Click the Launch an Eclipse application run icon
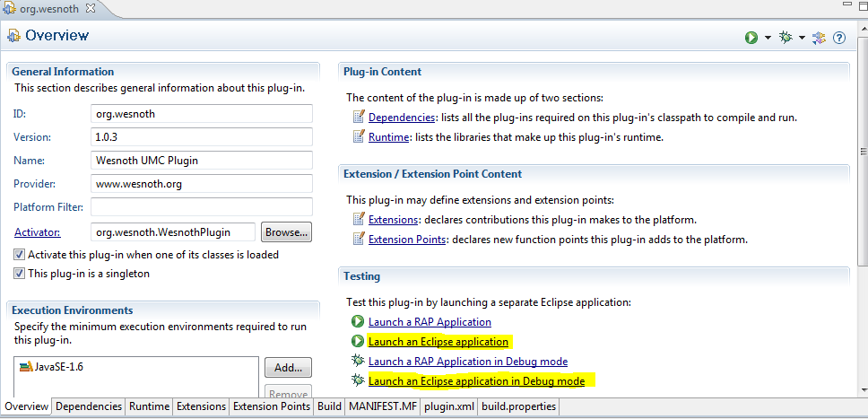 pyautogui.click(x=357, y=342)
